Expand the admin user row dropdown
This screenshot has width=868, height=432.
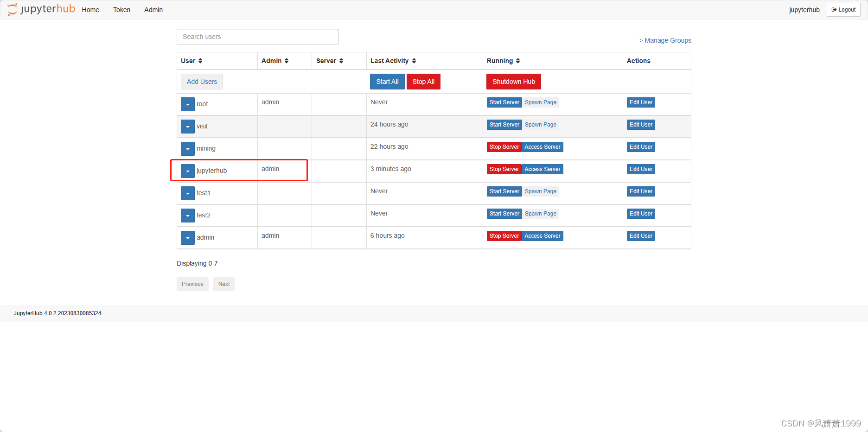tap(188, 238)
